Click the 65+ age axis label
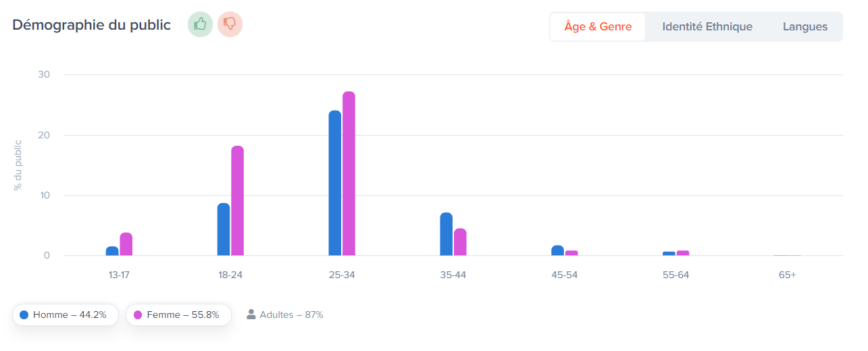This screenshot has height=351, width=868. pyautogui.click(x=787, y=275)
